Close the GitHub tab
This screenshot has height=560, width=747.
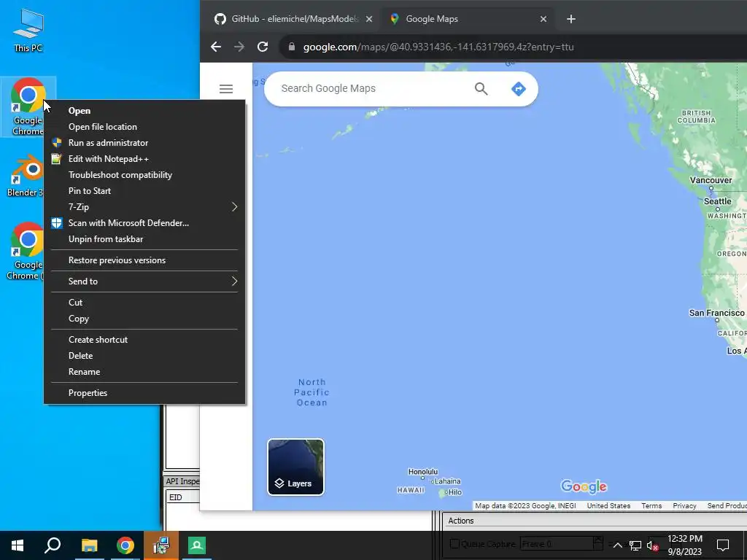(368, 19)
